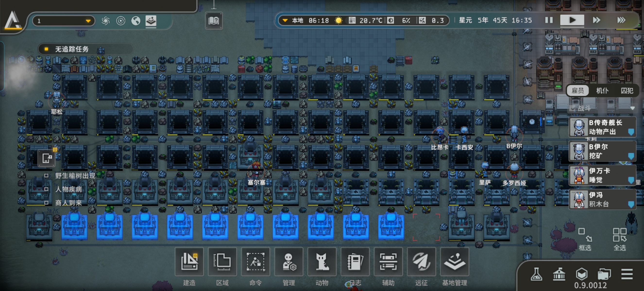The image size is (644, 291).
Task: Open the hamburger main menu
Action: 627,274
